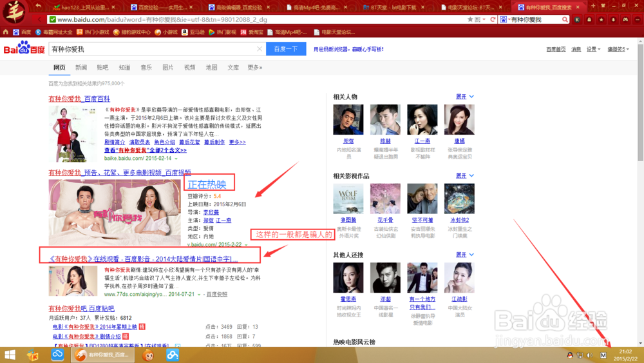644x363 pixels.
Task: Click the download arrow icon in toolbar
Action: click(613, 19)
